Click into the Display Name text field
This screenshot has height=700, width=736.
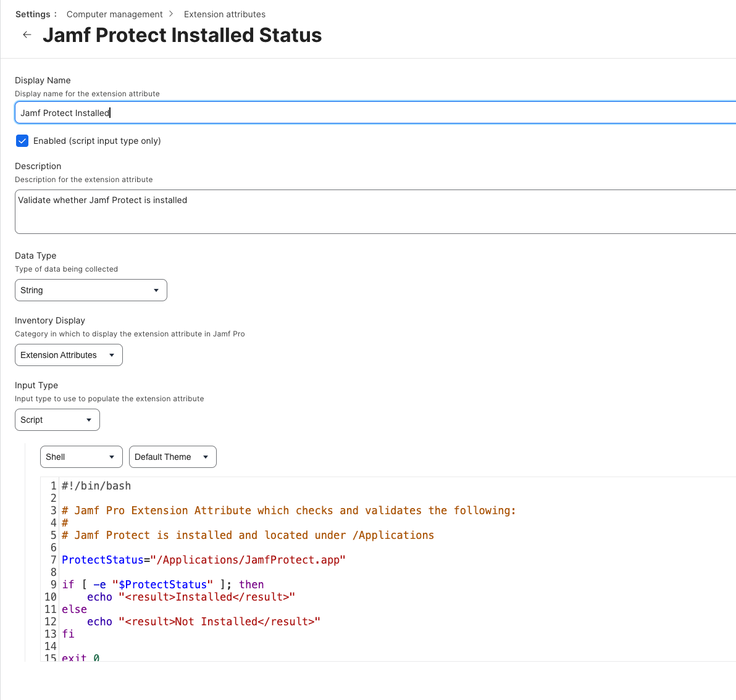pyautogui.click(x=370, y=113)
